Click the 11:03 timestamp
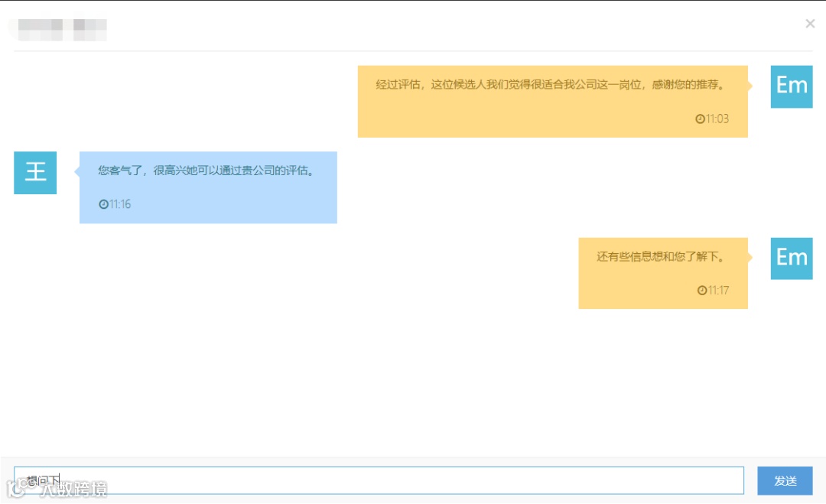The image size is (826, 504). coord(717,119)
